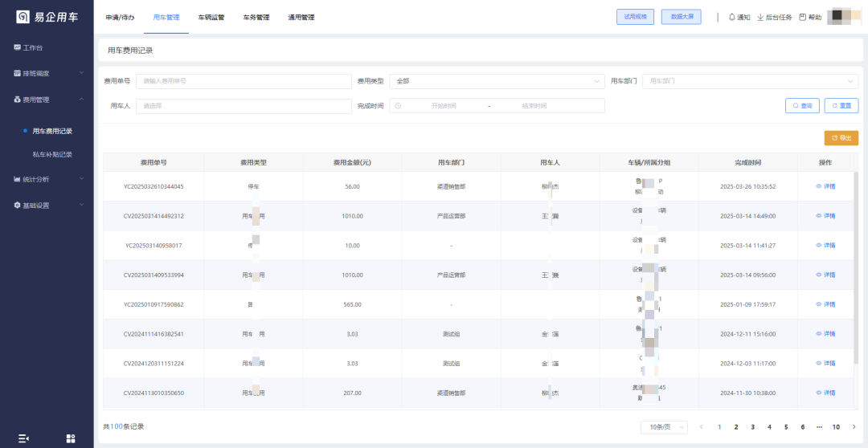Expand the 排班调度 sidebar menu
Image resolution: width=868 pixels, height=448 pixels.
click(x=47, y=73)
